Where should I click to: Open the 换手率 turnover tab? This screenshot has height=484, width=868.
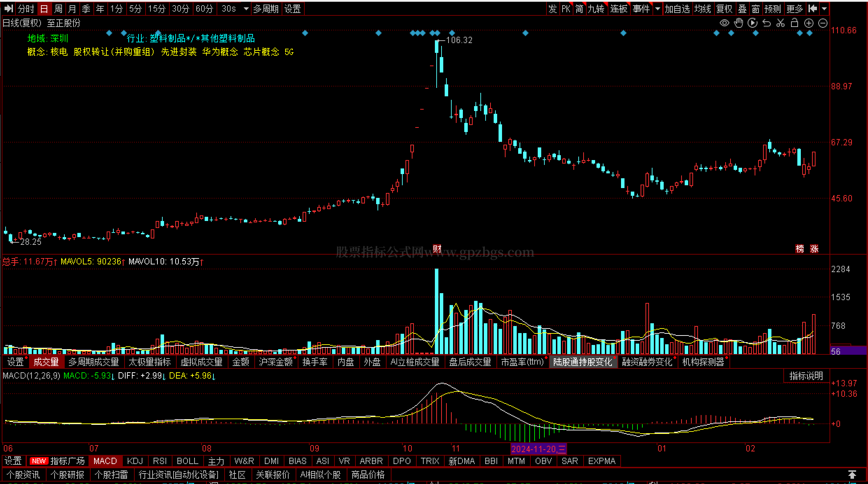(x=315, y=362)
